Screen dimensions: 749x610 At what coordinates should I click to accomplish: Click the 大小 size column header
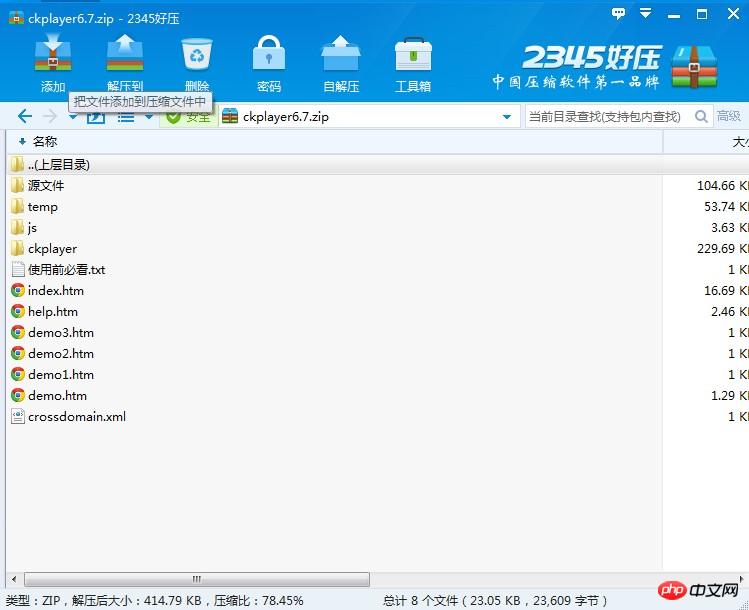(x=706, y=142)
